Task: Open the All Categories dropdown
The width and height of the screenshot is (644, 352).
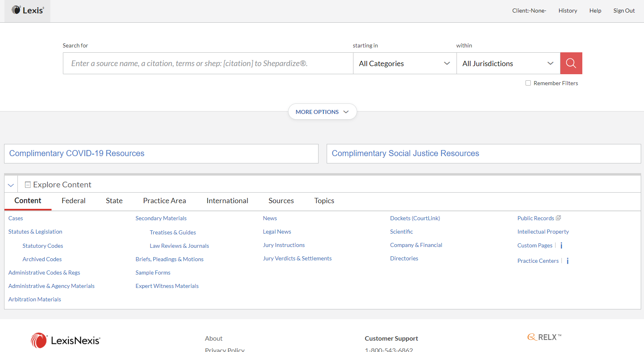Action: coord(405,63)
